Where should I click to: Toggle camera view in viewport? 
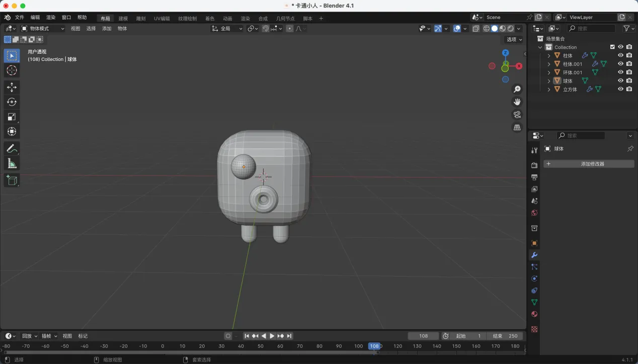tap(517, 115)
